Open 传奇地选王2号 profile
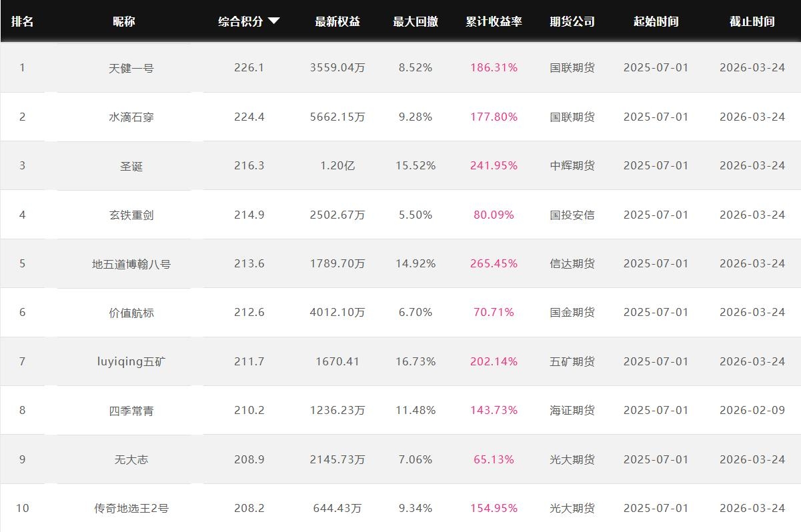The height and width of the screenshot is (532, 801). click(x=131, y=508)
